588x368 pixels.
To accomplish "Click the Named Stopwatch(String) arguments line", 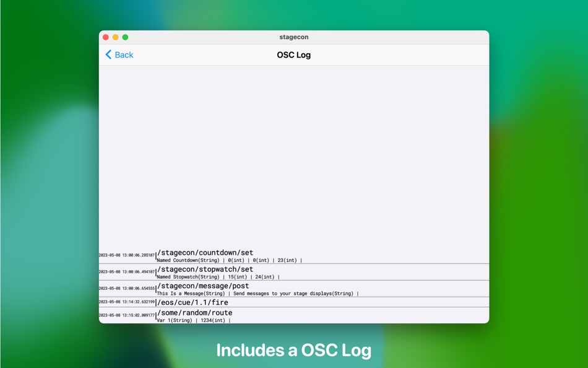I will (x=218, y=277).
